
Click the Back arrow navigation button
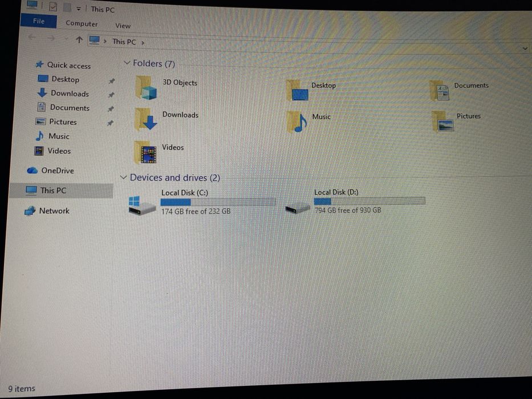pyautogui.click(x=33, y=37)
